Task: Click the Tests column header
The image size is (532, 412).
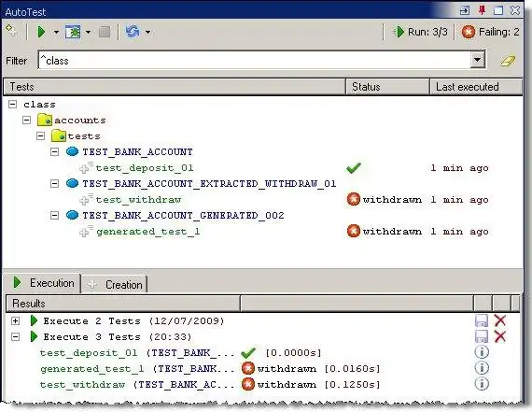Action: (x=174, y=87)
